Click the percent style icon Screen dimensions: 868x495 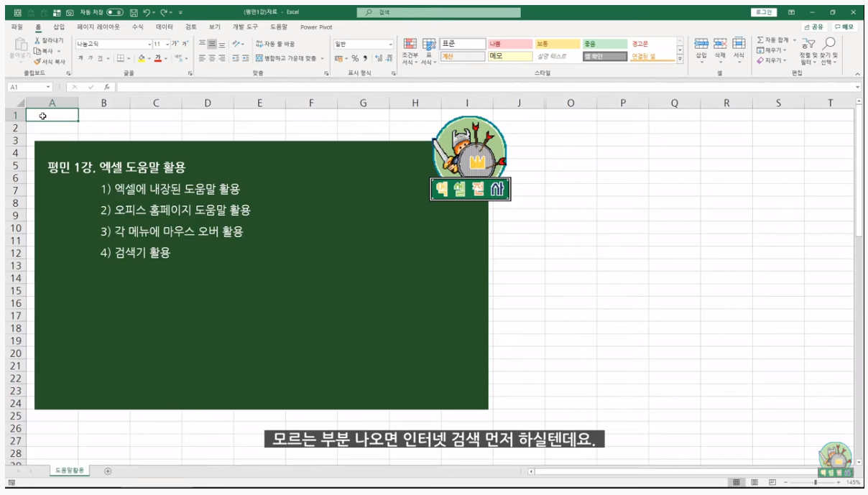(x=355, y=58)
